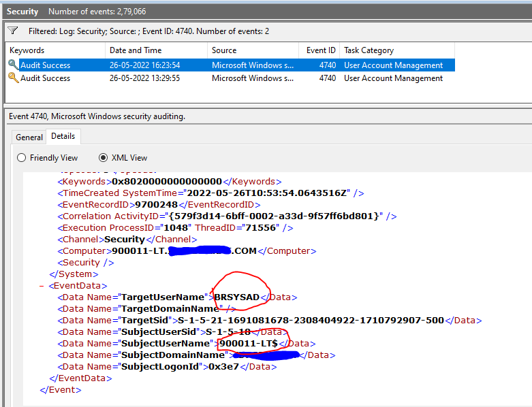Select Friendly View radio button
This screenshot has height=407, width=532.
(21, 158)
